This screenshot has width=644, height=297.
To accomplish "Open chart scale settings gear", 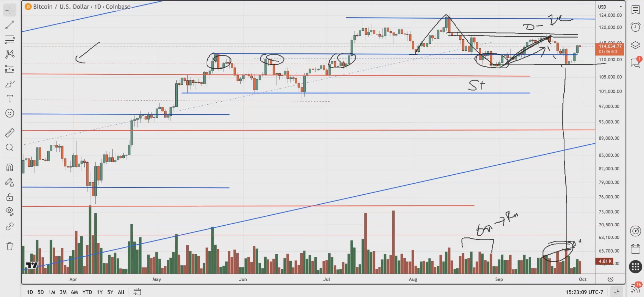I will point(610,279).
